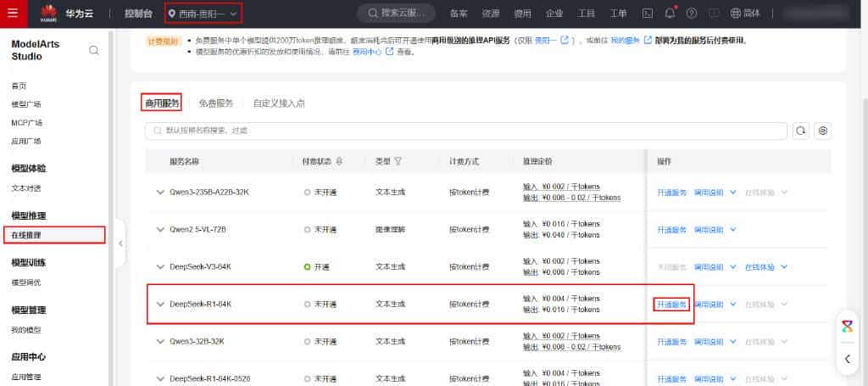The image size is (868, 386).
Task: Open 文本对话 in the sidebar
Action: click(x=26, y=187)
